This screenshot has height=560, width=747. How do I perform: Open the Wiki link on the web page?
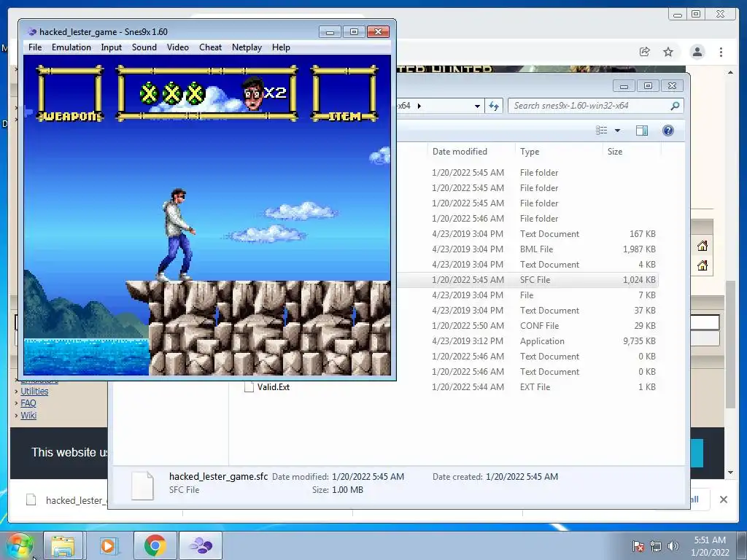(x=28, y=415)
